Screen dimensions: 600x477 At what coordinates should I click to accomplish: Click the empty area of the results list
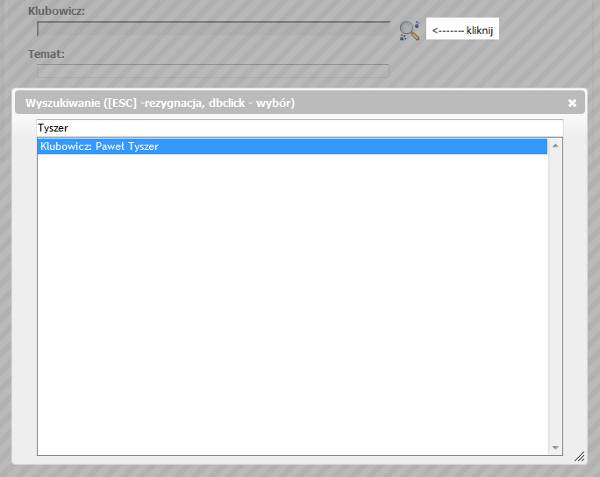(292, 300)
